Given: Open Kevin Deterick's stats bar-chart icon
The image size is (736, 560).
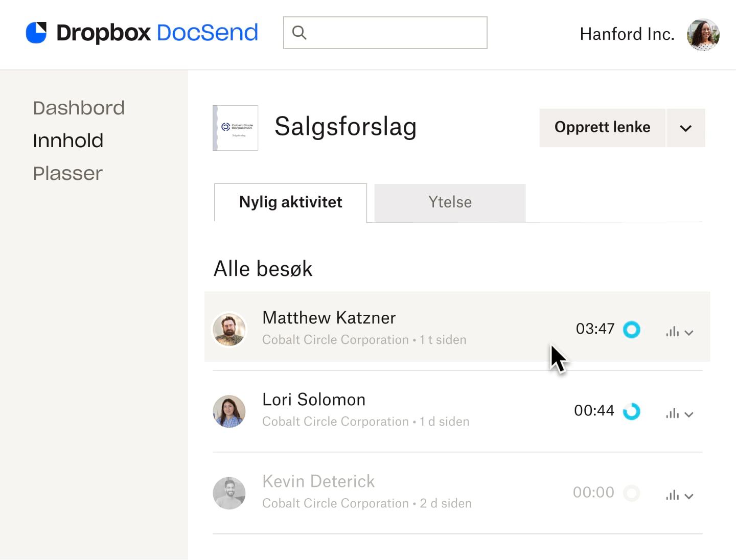Looking at the screenshot, I should click(x=672, y=495).
